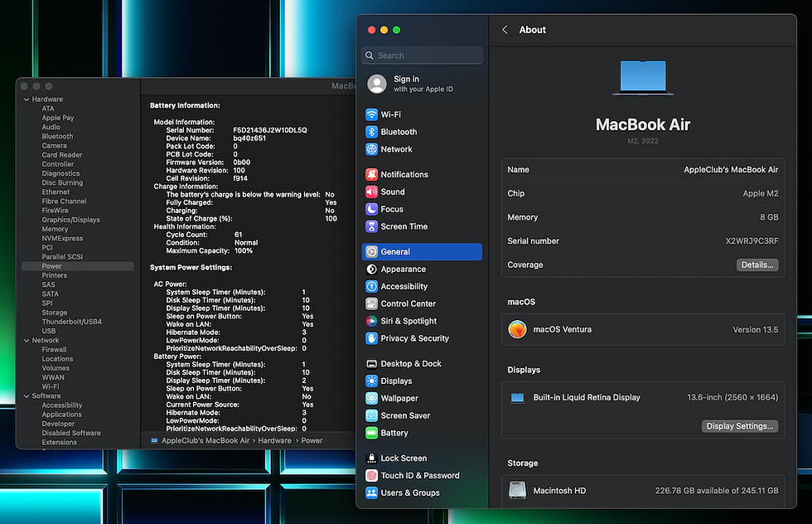Image resolution: width=812 pixels, height=524 pixels.
Task: Select NVMExpress in Hardware list
Action: (62, 239)
